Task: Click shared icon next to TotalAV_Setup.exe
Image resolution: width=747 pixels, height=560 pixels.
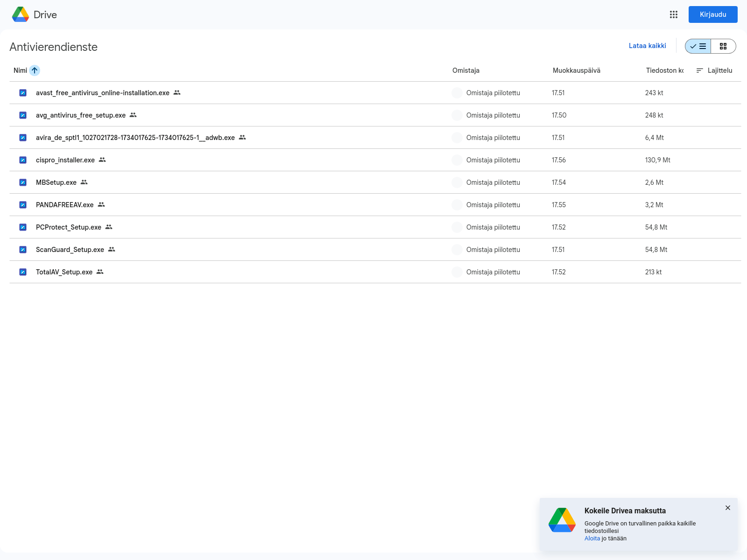Action: [x=100, y=272]
